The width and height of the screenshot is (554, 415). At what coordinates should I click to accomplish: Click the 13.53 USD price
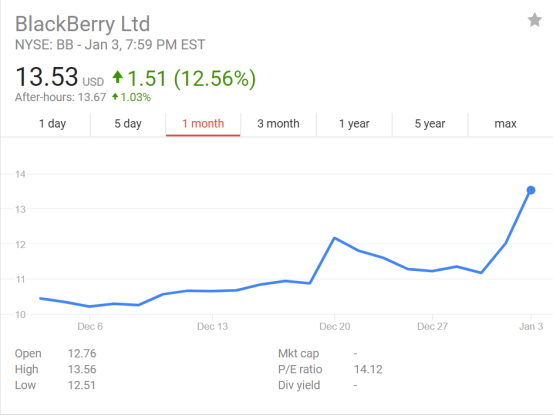[59, 77]
